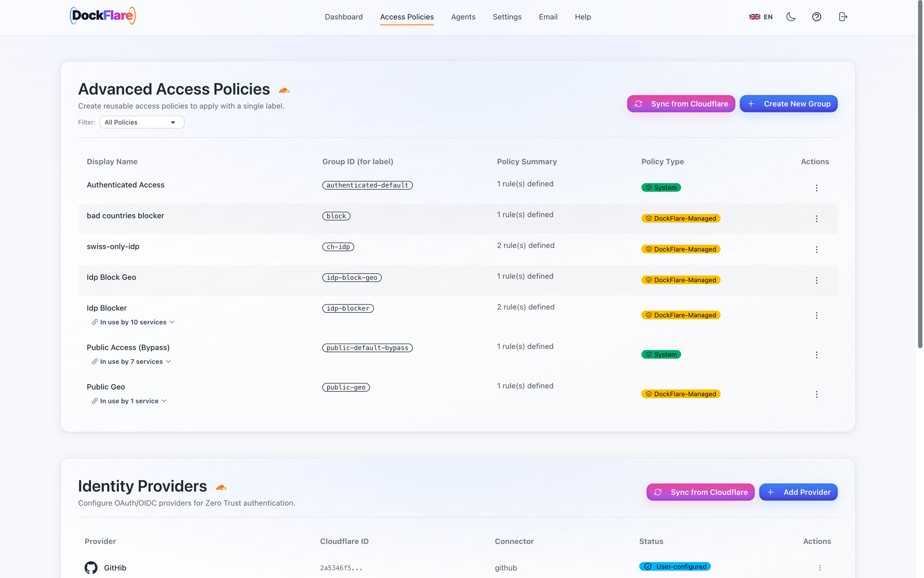
Task: Open actions menu for Public Geo
Action: (817, 394)
